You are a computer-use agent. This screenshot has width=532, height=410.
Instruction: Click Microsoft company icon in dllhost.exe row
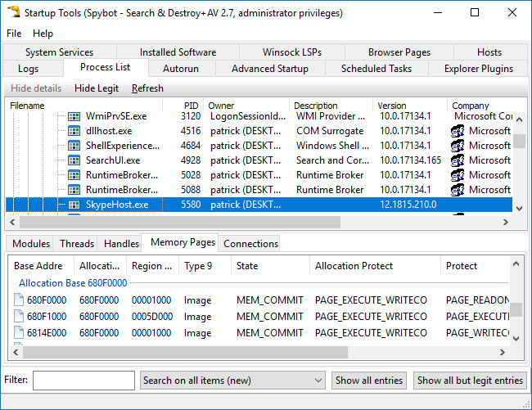(x=458, y=131)
